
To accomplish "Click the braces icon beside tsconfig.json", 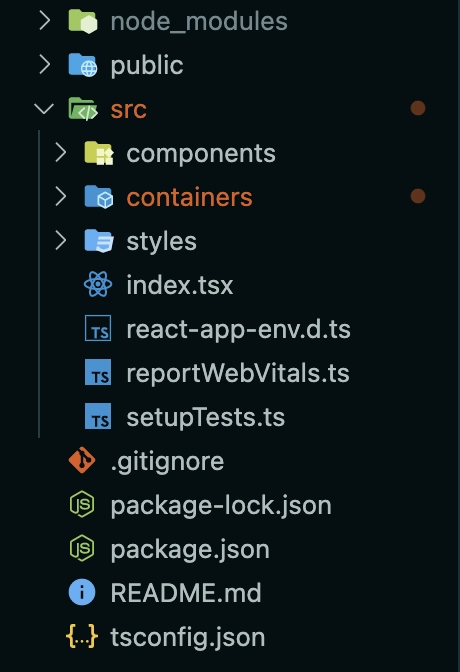I will coord(82,636).
